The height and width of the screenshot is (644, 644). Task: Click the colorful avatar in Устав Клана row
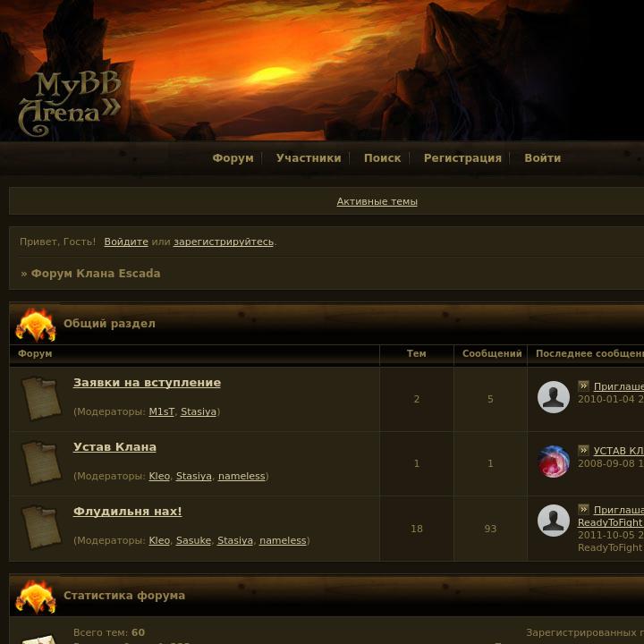(x=554, y=462)
